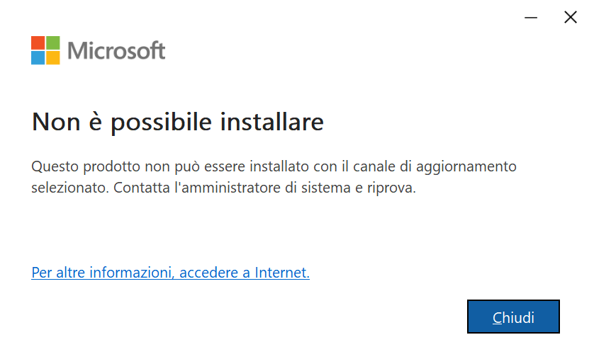Click the yellow square in Microsoft logo
The image size is (594, 364).
[x=53, y=58]
